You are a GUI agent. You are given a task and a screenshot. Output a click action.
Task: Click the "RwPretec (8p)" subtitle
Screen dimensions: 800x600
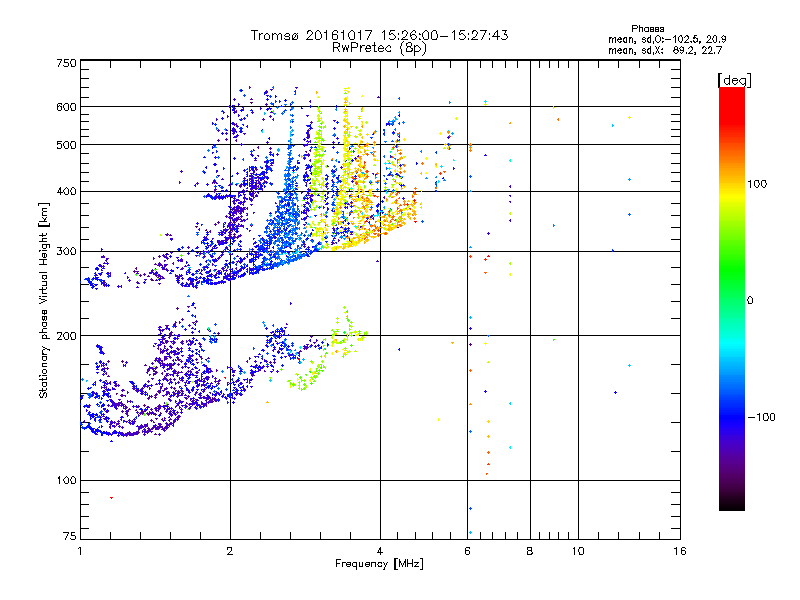coord(379,48)
